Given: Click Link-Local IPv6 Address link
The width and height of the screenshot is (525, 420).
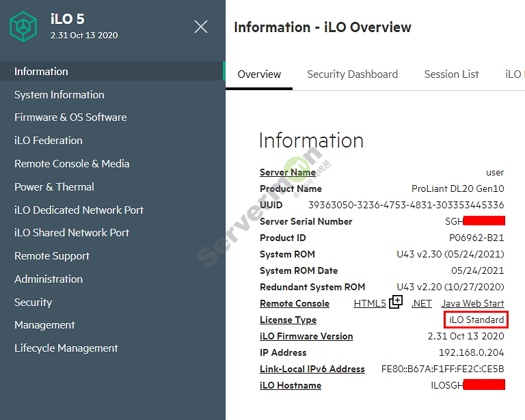Looking at the screenshot, I should coord(312,369).
